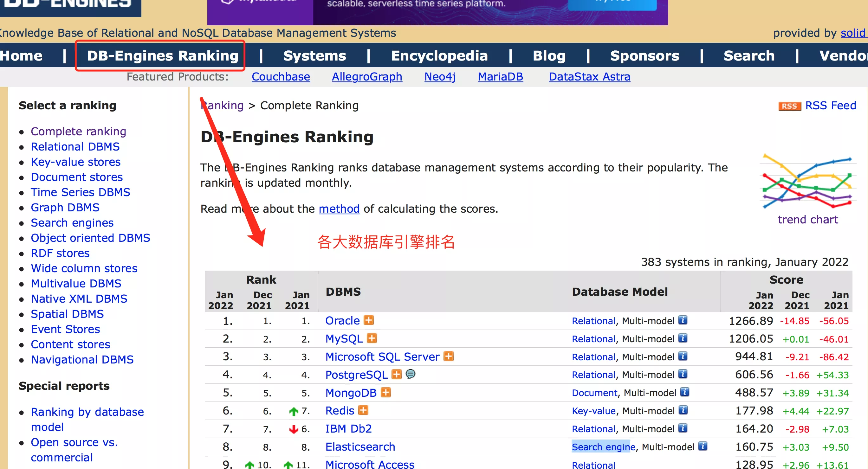
Task: Open the Redis DBMS link
Action: pos(340,411)
